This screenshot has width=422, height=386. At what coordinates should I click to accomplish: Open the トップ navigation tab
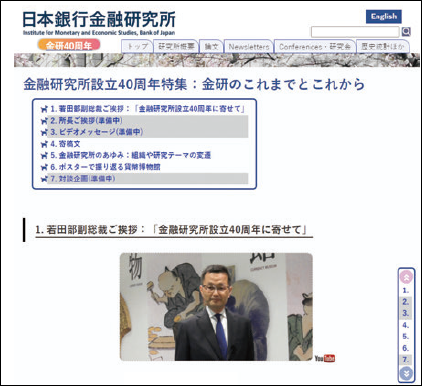[137, 47]
